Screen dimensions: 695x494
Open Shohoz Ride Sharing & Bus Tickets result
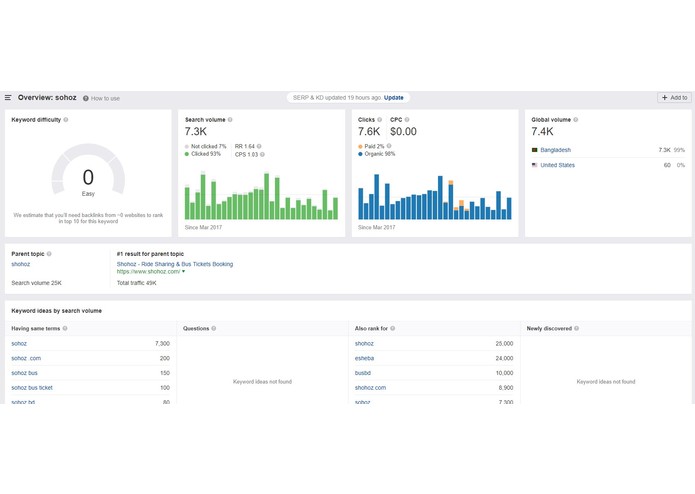click(175, 264)
